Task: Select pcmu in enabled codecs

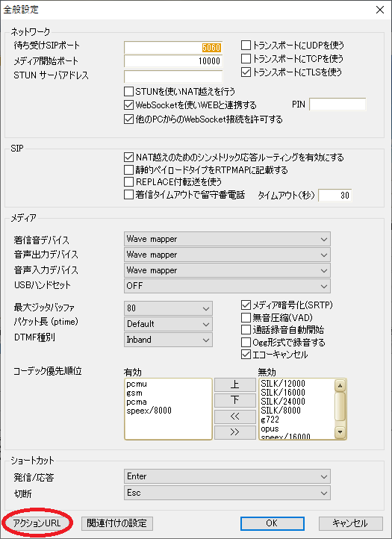Action: [x=137, y=384]
